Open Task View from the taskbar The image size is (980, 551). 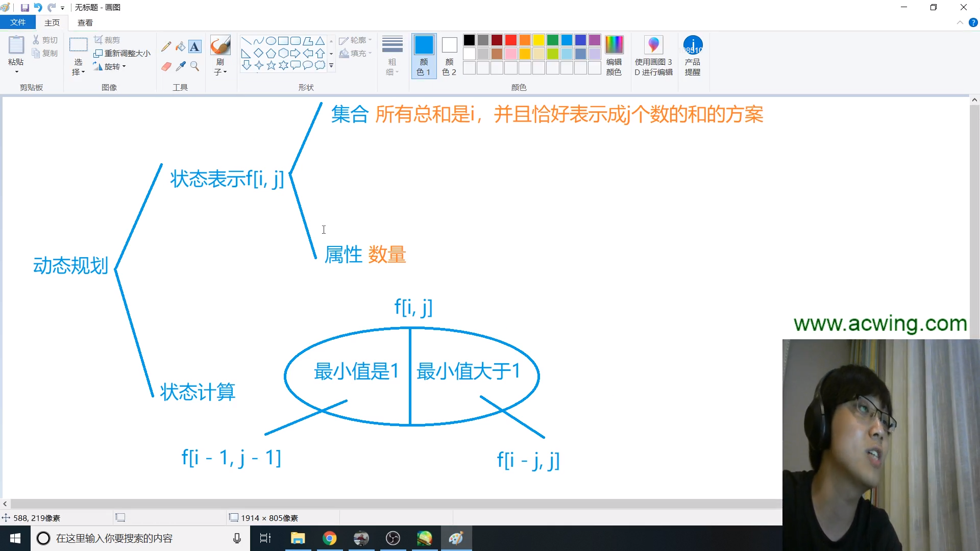265,538
